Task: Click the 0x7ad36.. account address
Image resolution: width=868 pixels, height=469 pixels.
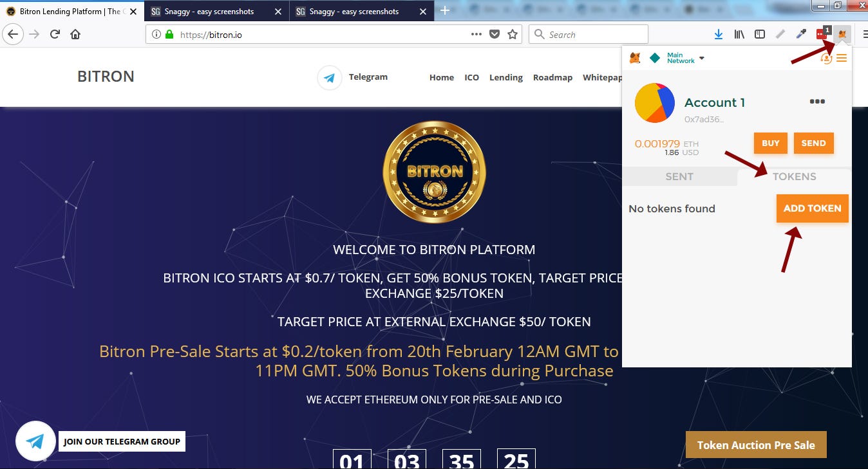Action: click(x=704, y=119)
